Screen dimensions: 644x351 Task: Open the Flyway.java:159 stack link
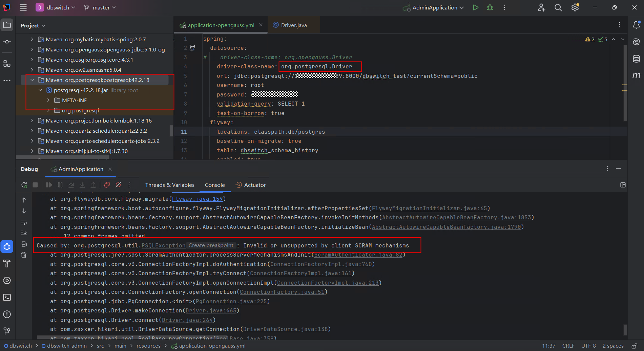[x=197, y=199]
